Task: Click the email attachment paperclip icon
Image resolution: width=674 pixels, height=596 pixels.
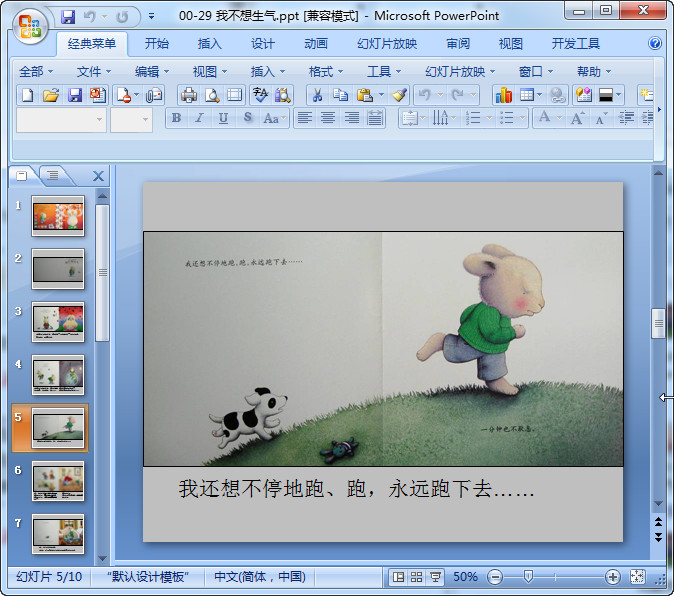Action: click(154, 95)
